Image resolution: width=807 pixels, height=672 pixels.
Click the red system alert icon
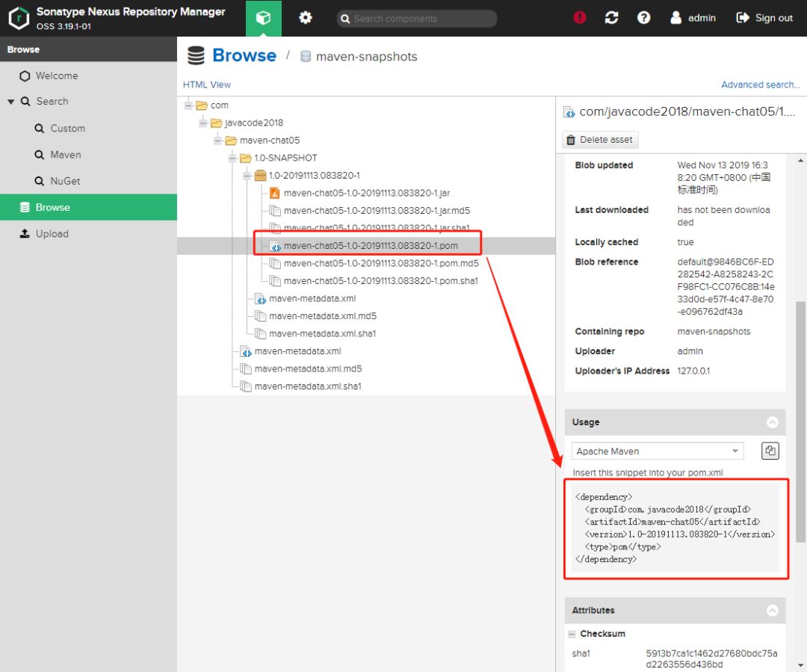[x=580, y=18]
